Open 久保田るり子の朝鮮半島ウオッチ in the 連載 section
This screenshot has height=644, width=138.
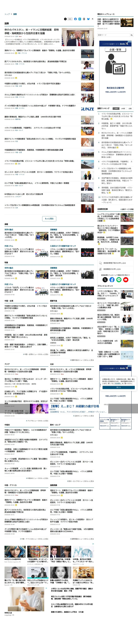(x=63, y=246)
